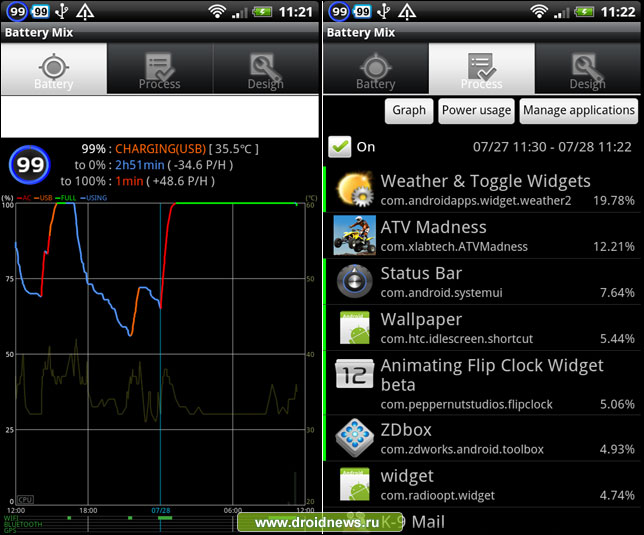Tap the ZDbox app icon

tap(354, 438)
